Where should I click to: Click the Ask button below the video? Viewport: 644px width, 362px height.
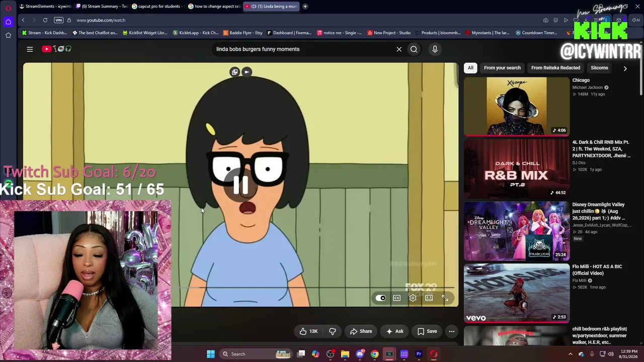pyautogui.click(x=395, y=331)
